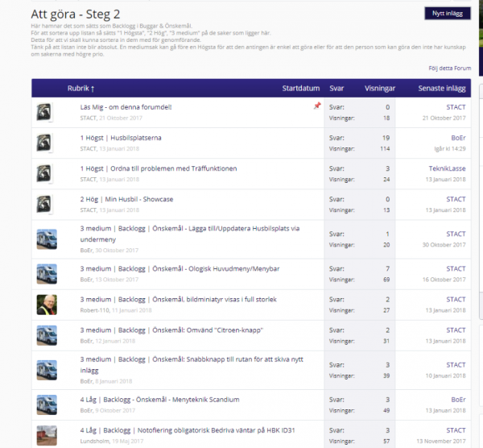Viewport: 483px width, 448px height.
Task: Click the pin icon on Läs Mig thread
Action: click(317, 107)
